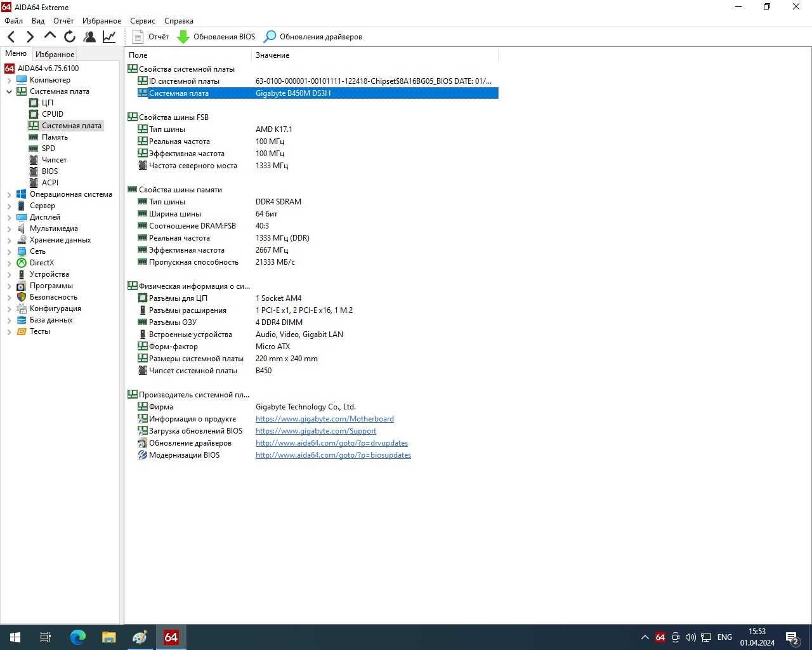The image size is (812, 650).
Task: Open the Вид menu
Action: (38, 21)
